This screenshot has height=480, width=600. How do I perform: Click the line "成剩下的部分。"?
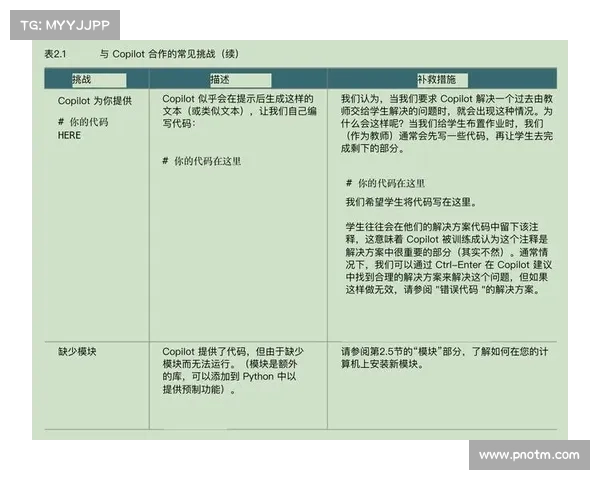tap(373, 149)
